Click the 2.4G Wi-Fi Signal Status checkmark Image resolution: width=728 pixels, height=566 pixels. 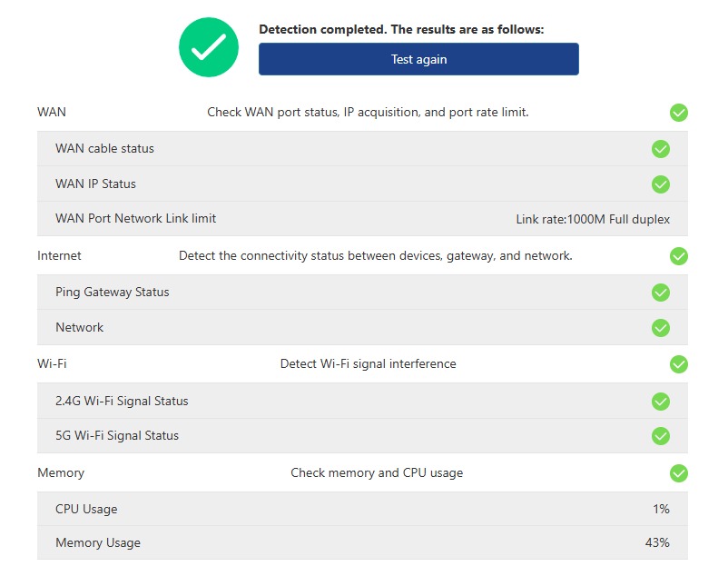(x=661, y=402)
